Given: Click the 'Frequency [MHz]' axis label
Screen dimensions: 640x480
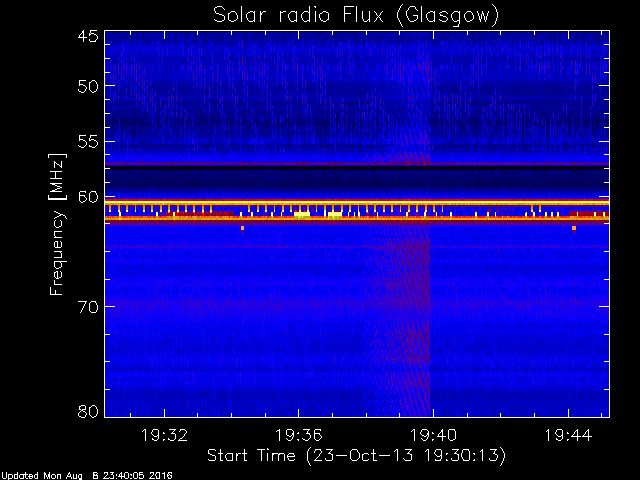Looking at the screenshot, I should [x=57, y=224].
